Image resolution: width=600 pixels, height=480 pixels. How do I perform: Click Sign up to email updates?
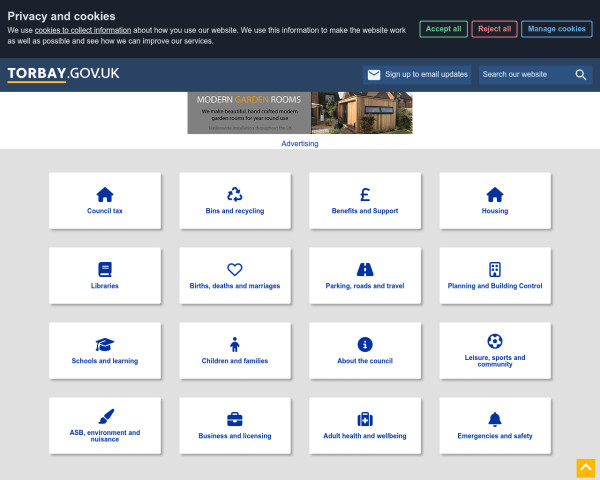[x=417, y=75]
